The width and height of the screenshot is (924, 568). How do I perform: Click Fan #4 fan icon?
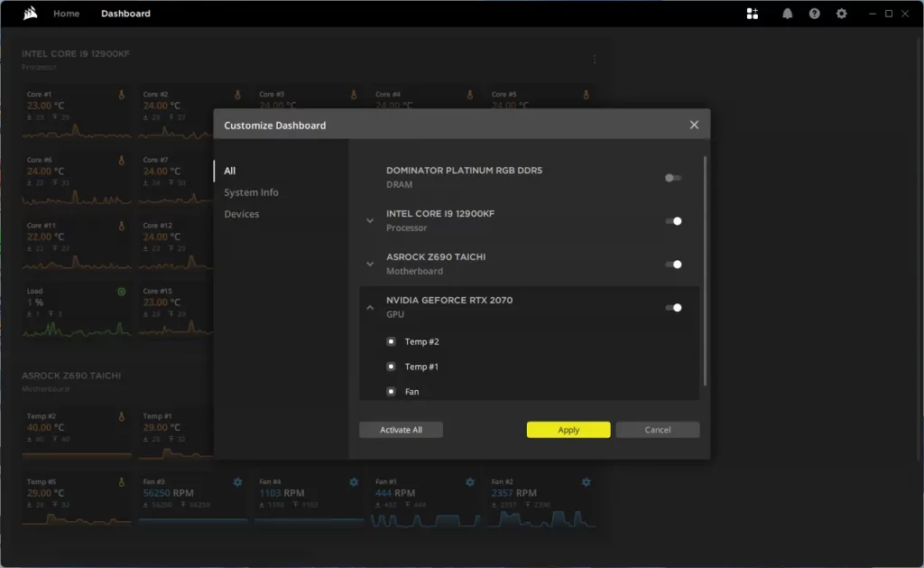[354, 482]
